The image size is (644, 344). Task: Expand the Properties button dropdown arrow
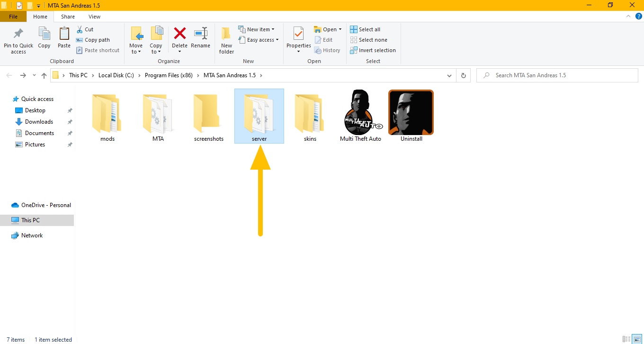tap(298, 51)
